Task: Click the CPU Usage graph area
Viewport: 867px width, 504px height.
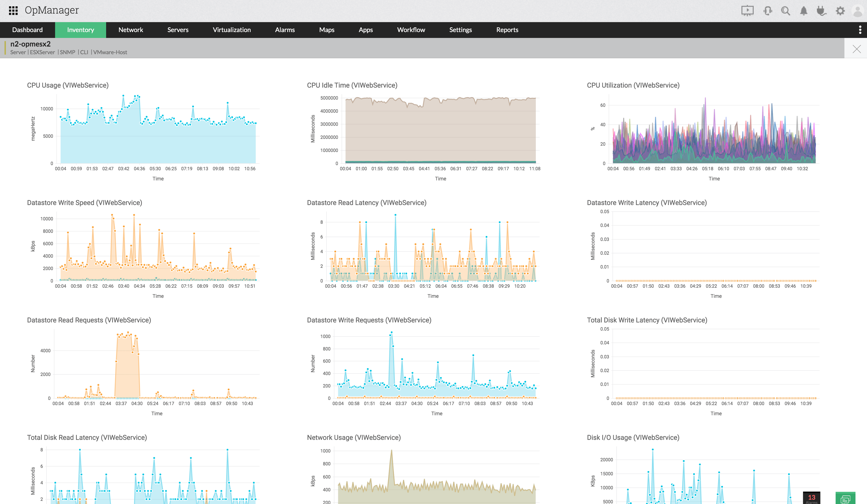Action: click(x=158, y=138)
